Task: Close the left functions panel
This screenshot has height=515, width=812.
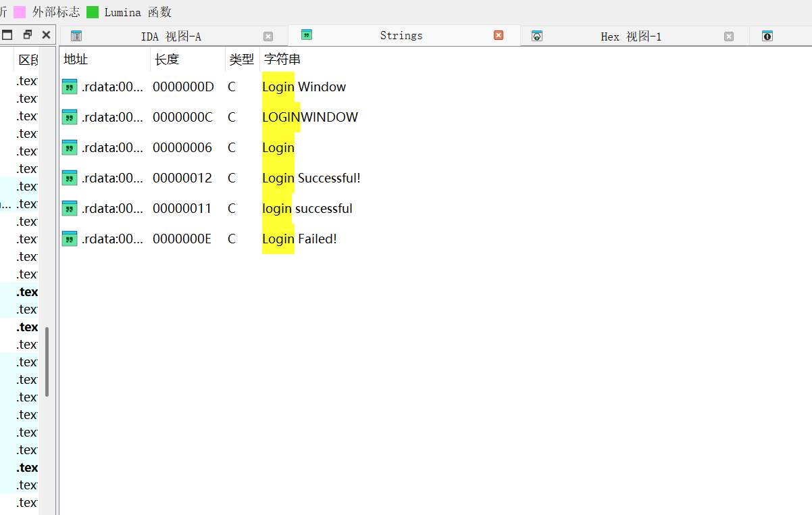Action: [46, 35]
